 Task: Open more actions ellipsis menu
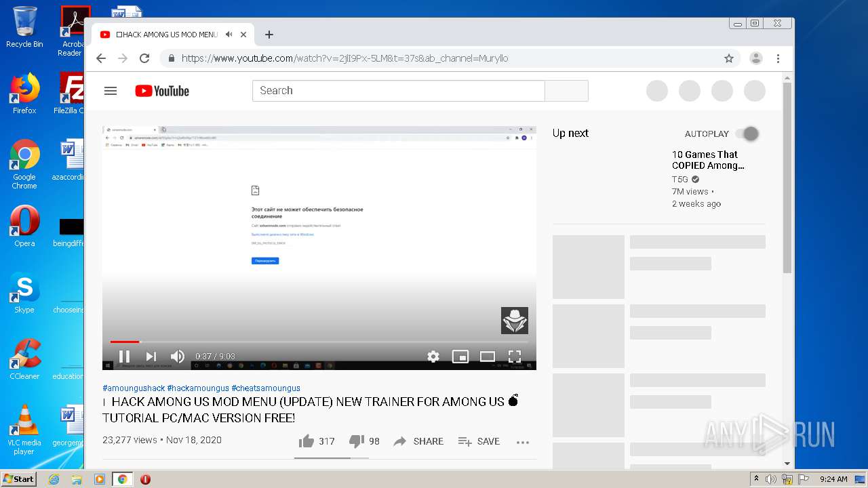522,442
